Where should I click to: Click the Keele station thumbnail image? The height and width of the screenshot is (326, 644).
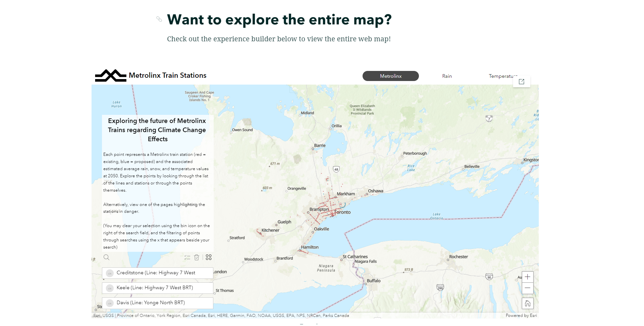coord(110,288)
